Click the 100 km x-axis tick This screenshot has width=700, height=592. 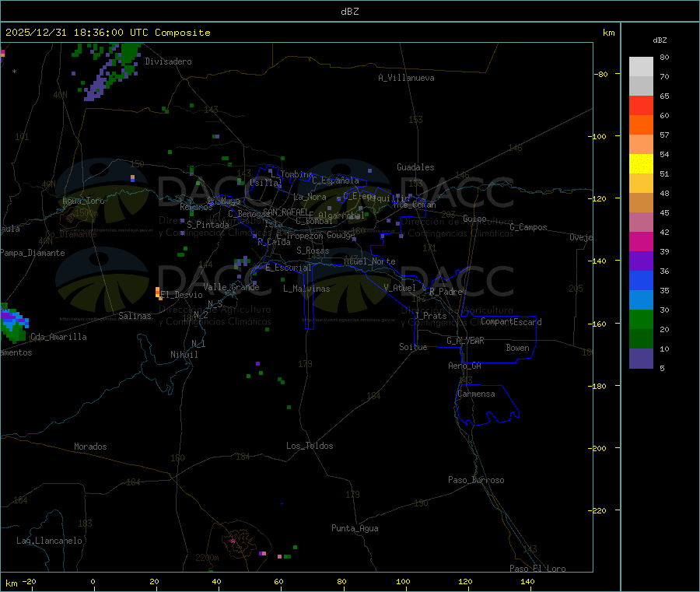[403, 581]
